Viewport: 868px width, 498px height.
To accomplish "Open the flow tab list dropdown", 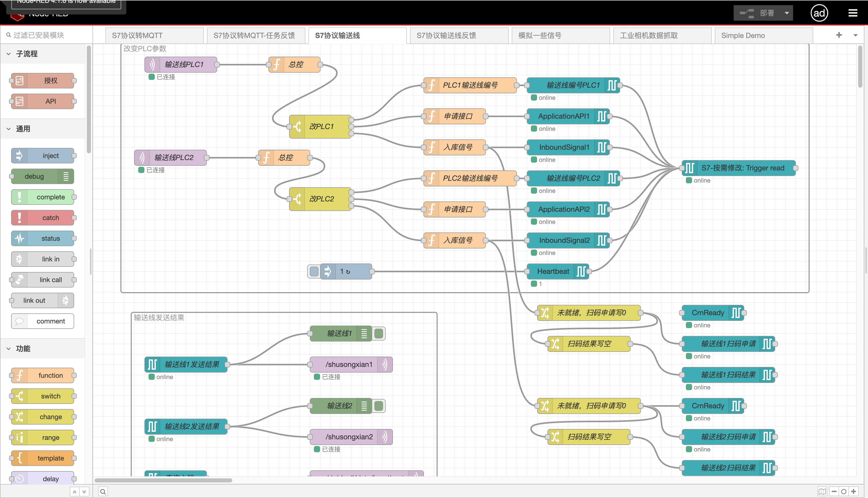I will [x=855, y=35].
